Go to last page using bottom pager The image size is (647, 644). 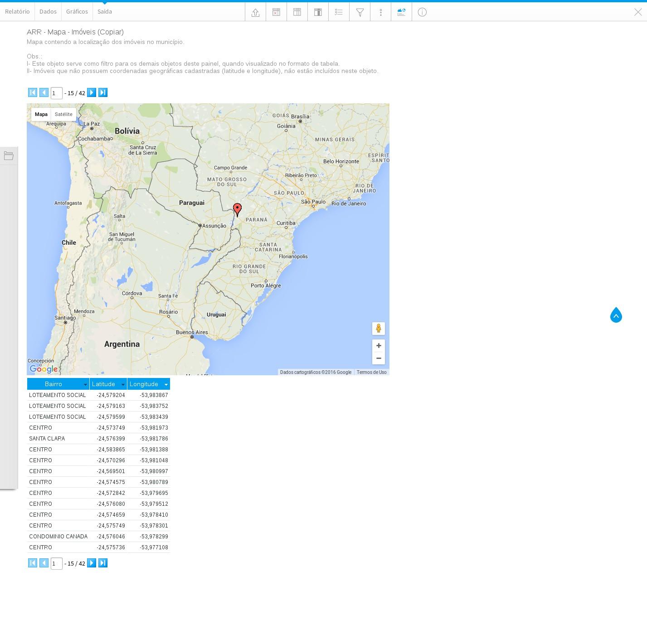pyautogui.click(x=103, y=563)
